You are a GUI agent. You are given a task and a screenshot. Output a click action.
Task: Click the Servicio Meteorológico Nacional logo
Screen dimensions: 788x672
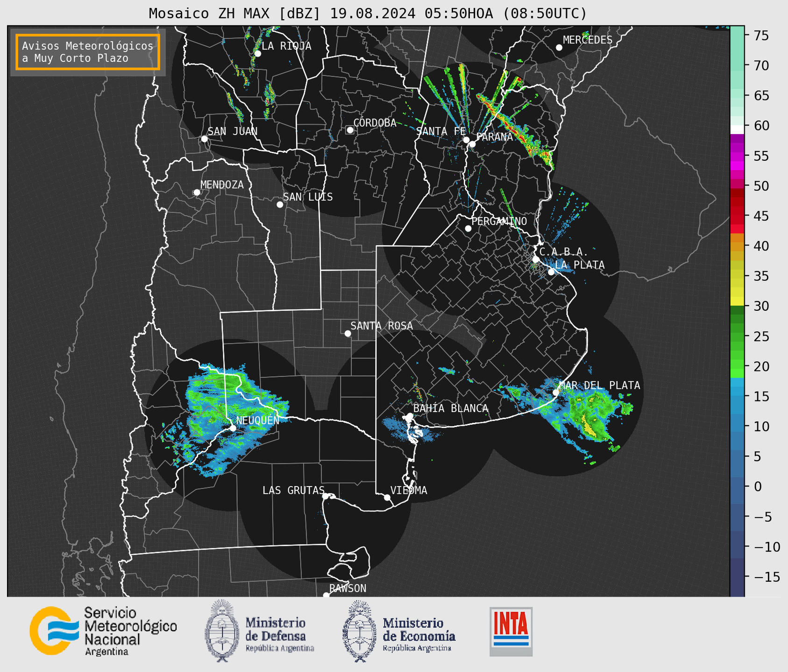click(103, 631)
